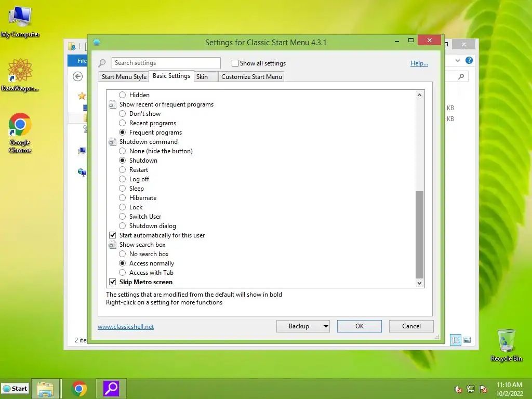
Task: Open the Help... link
Action: [419, 63]
